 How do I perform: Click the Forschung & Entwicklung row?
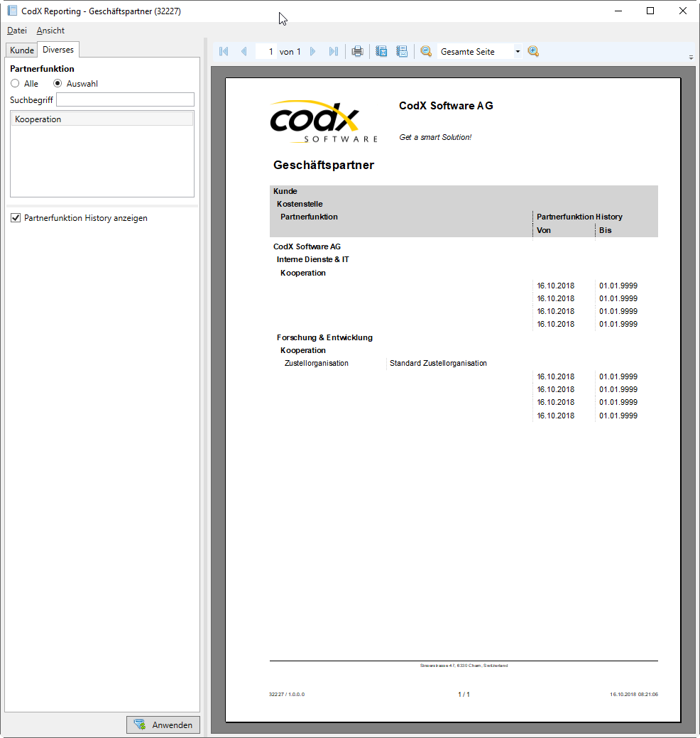[x=324, y=337]
